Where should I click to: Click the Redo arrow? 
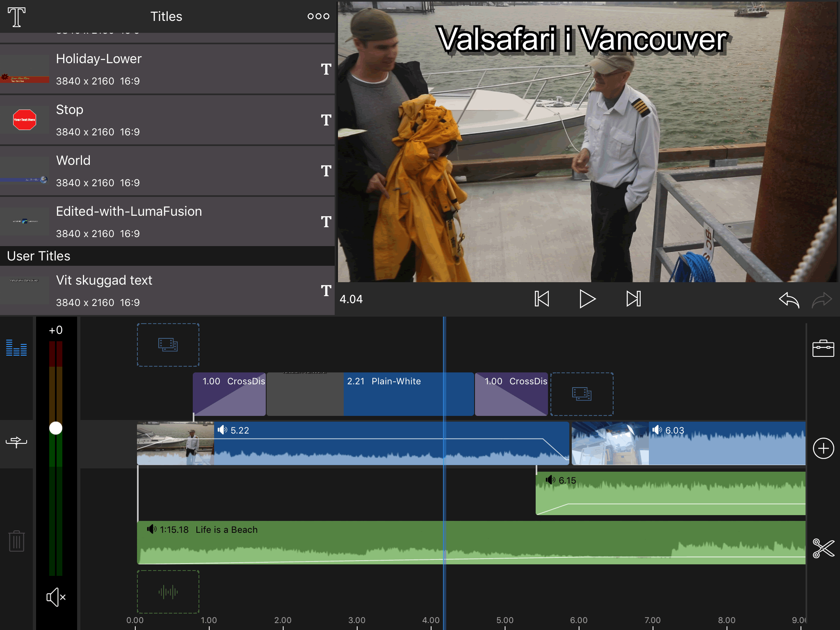click(822, 300)
